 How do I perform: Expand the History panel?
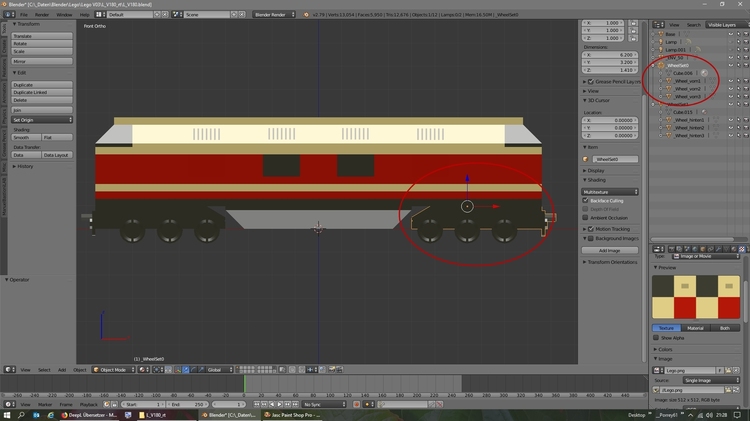(x=23, y=166)
